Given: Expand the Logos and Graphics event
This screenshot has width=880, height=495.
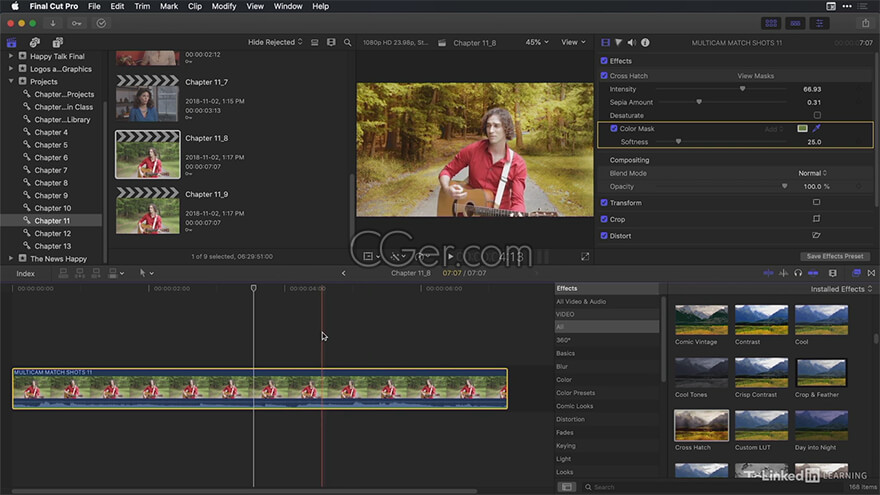Looking at the screenshot, I should point(11,68).
